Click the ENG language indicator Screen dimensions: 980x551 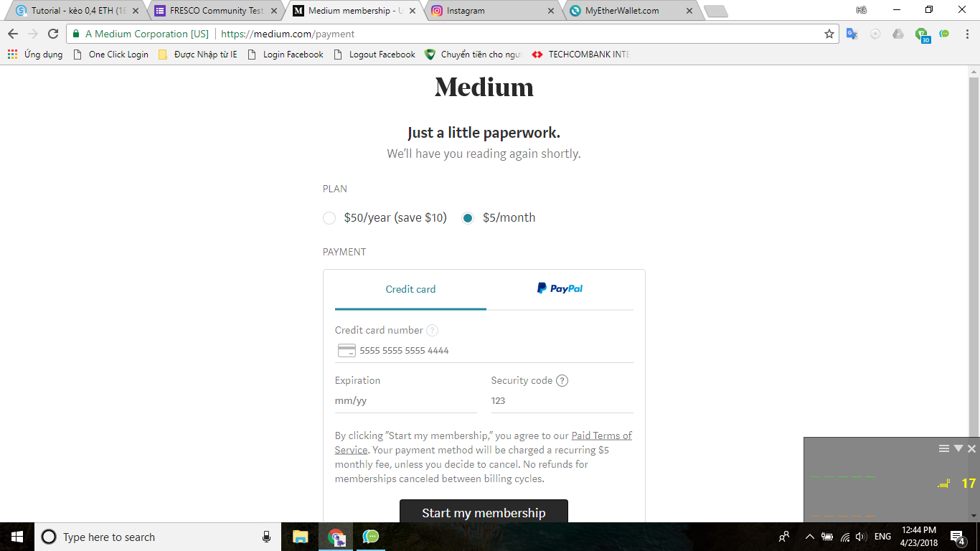(882, 537)
